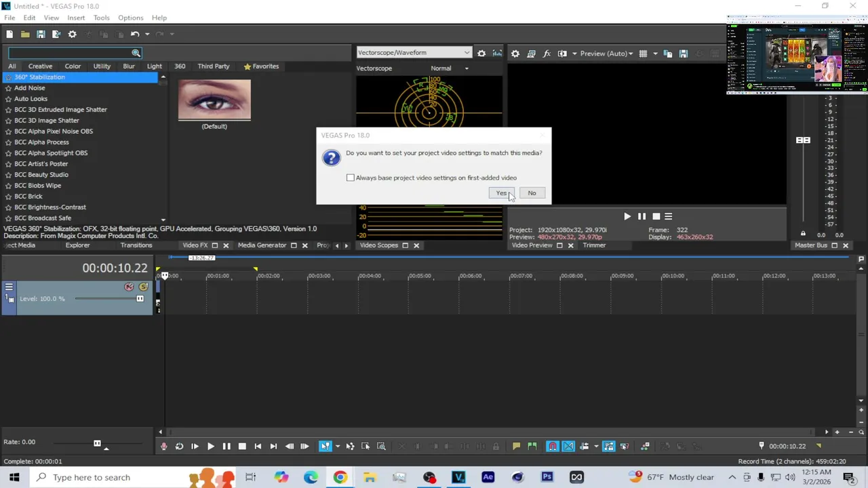Adjust the playback Rate slider
This screenshot has height=488, width=868.
pos(97,444)
